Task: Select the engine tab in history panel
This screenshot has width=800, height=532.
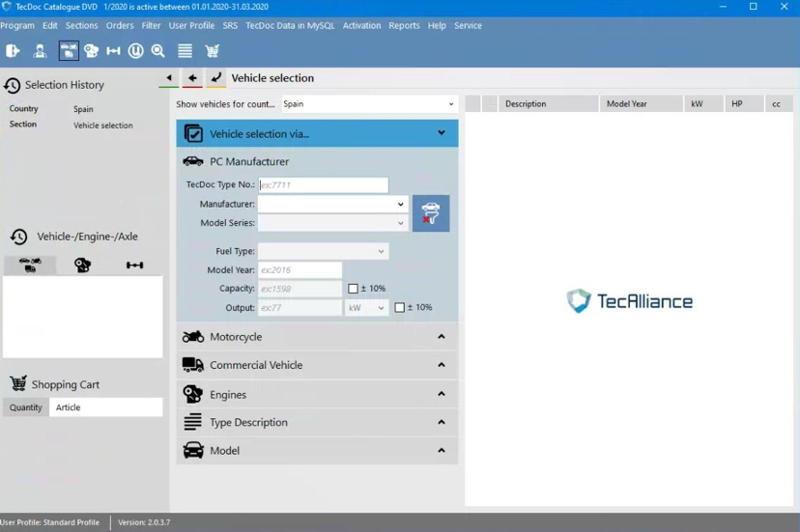Action: click(x=83, y=266)
